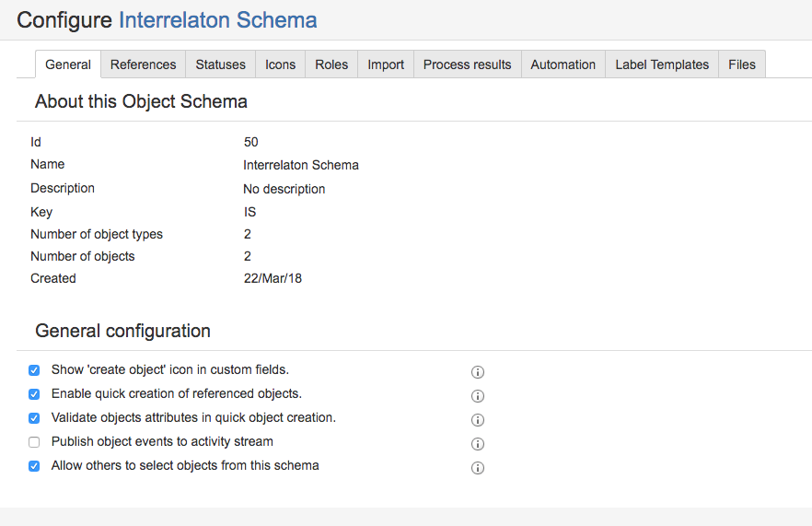
Task: Enable publish object events to activity stream
Action: (34, 442)
